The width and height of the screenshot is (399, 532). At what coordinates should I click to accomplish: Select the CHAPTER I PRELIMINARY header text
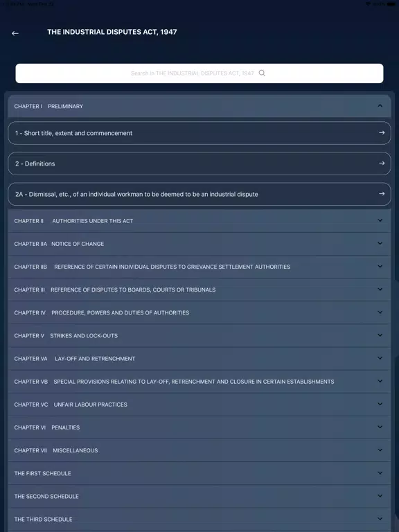[x=48, y=106]
